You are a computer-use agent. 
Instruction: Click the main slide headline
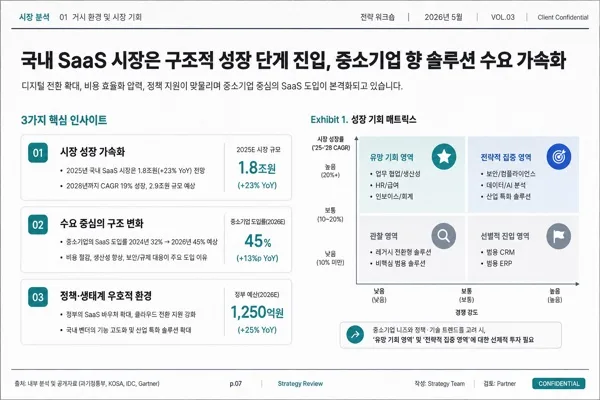293,60
